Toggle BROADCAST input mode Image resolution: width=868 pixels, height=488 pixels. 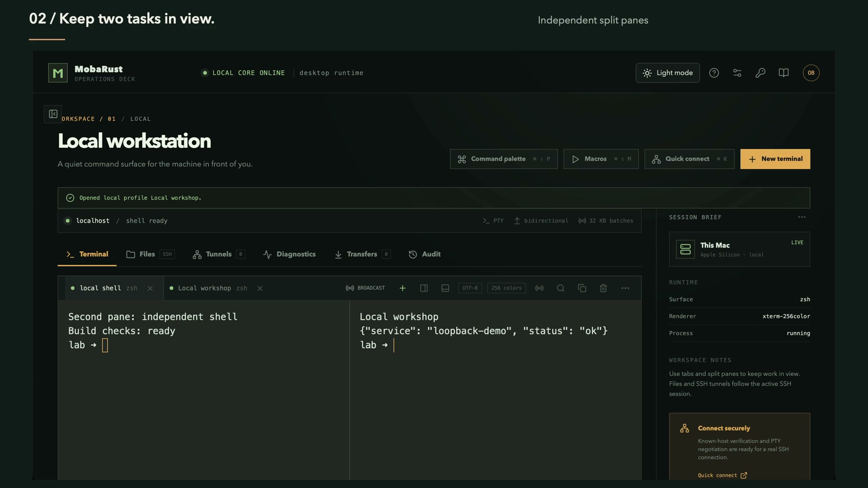[x=365, y=288]
